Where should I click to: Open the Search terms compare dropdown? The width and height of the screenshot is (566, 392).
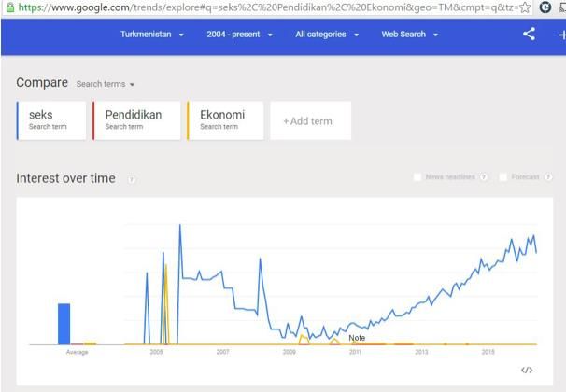pos(106,84)
